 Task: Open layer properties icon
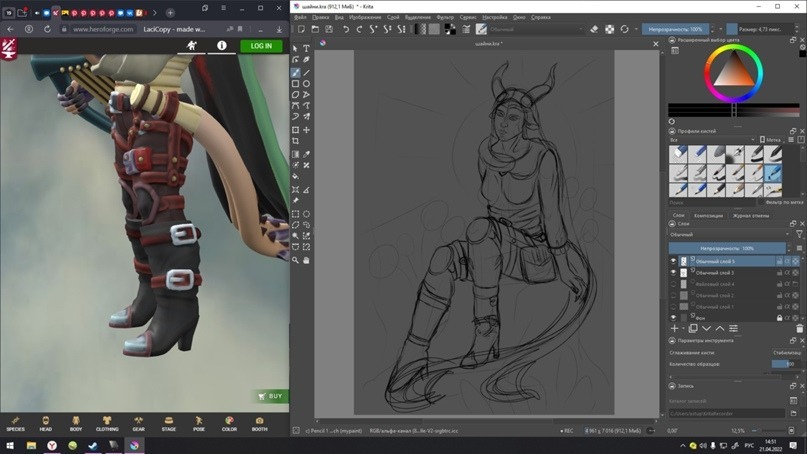click(x=733, y=328)
